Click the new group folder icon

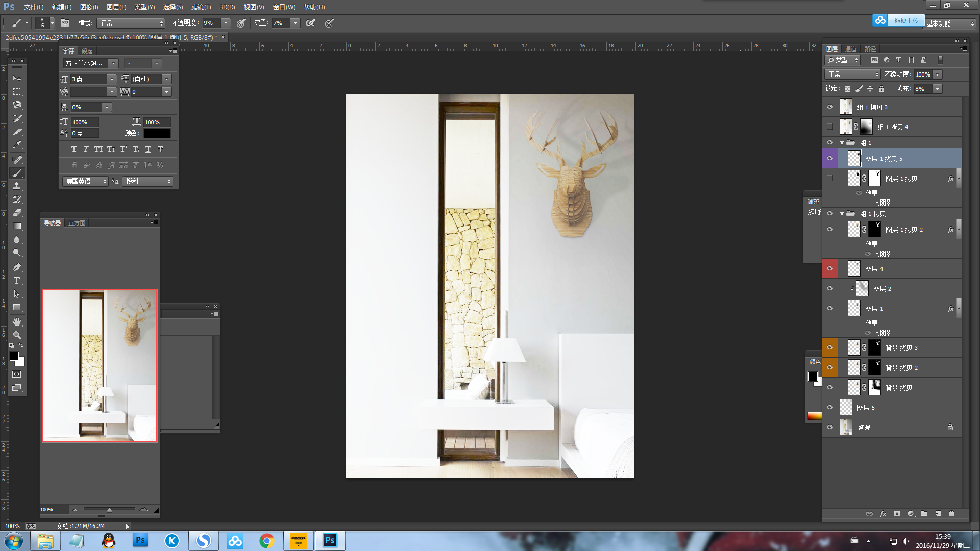pos(924,514)
